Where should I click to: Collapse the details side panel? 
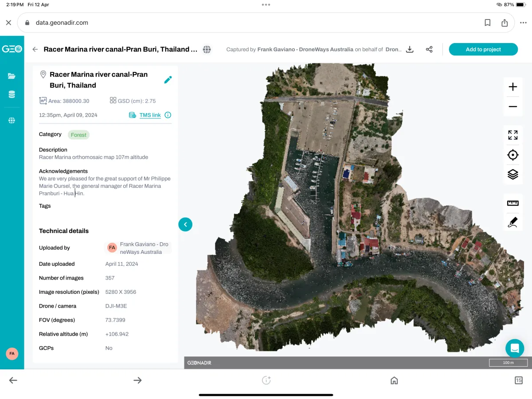pos(185,224)
